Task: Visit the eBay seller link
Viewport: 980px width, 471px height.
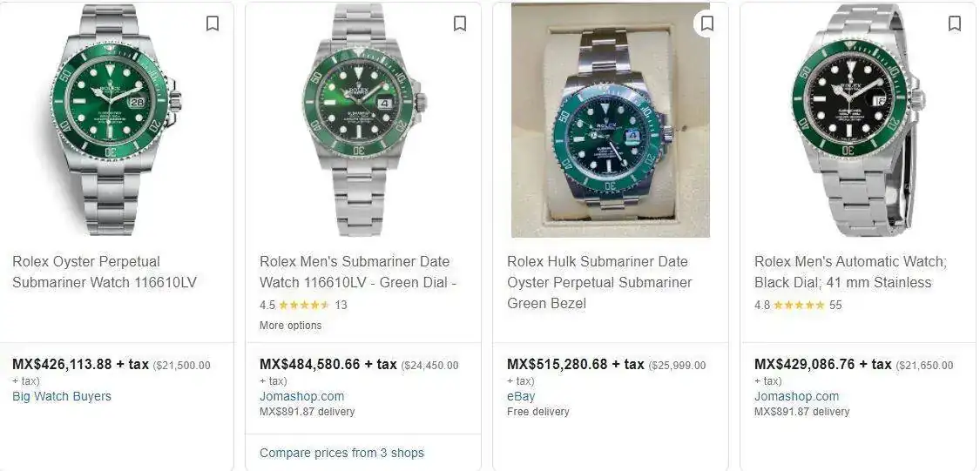Action: click(x=522, y=396)
